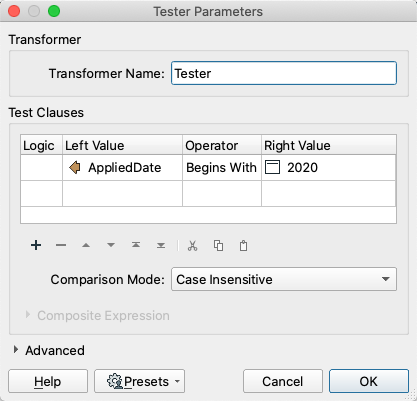Cut selected clause with scissors icon
This screenshot has height=401, width=417.
pyautogui.click(x=192, y=246)
